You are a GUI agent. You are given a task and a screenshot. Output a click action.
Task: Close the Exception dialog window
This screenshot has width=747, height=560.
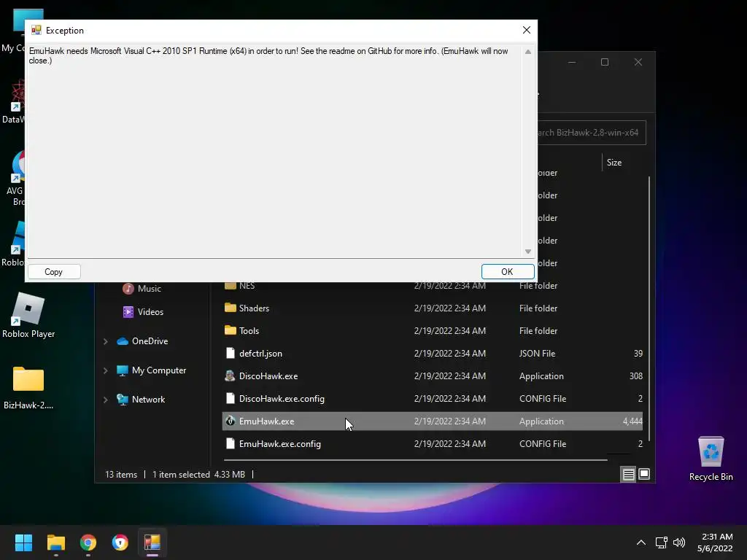[x=527, y=30]
